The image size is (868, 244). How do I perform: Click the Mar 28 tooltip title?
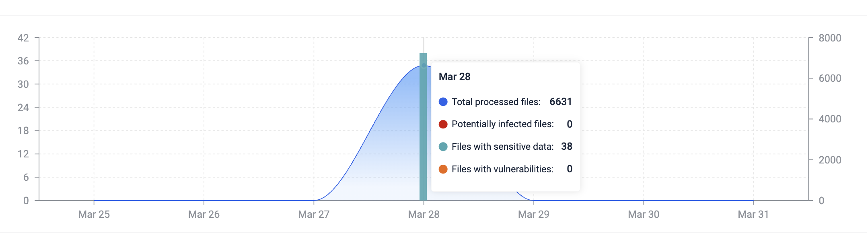click(x=455, y=77)
